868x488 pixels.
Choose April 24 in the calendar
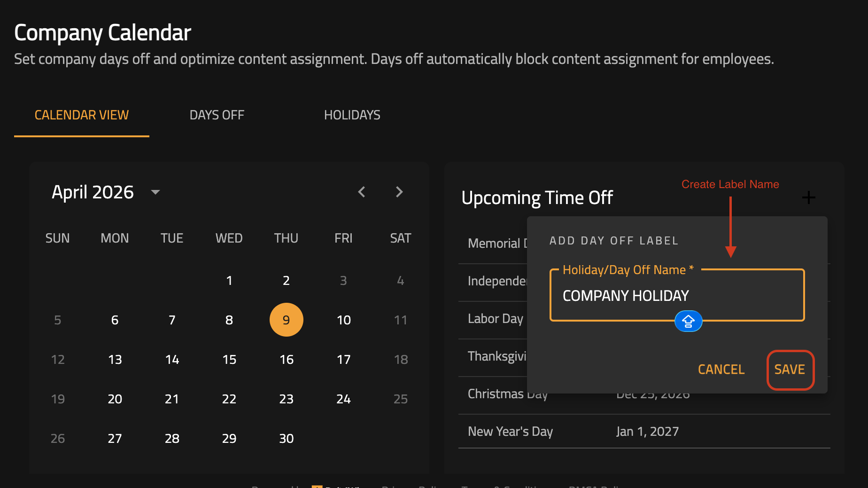[343, 399]
